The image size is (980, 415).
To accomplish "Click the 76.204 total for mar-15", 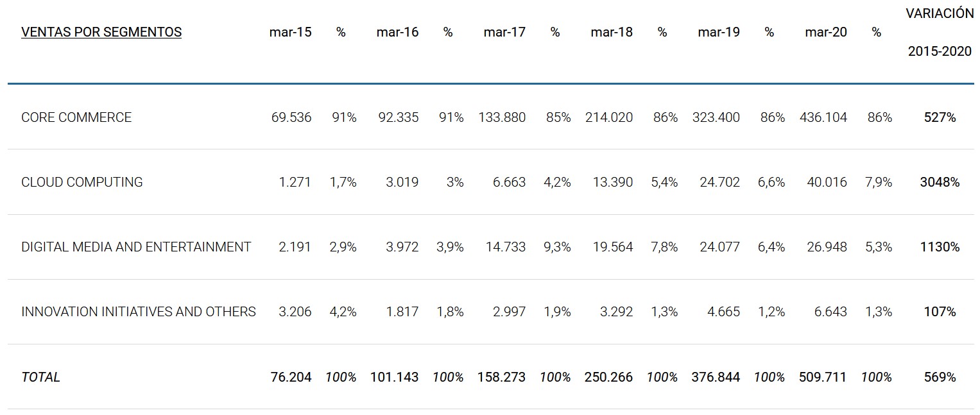I will [x=291, y=377].
